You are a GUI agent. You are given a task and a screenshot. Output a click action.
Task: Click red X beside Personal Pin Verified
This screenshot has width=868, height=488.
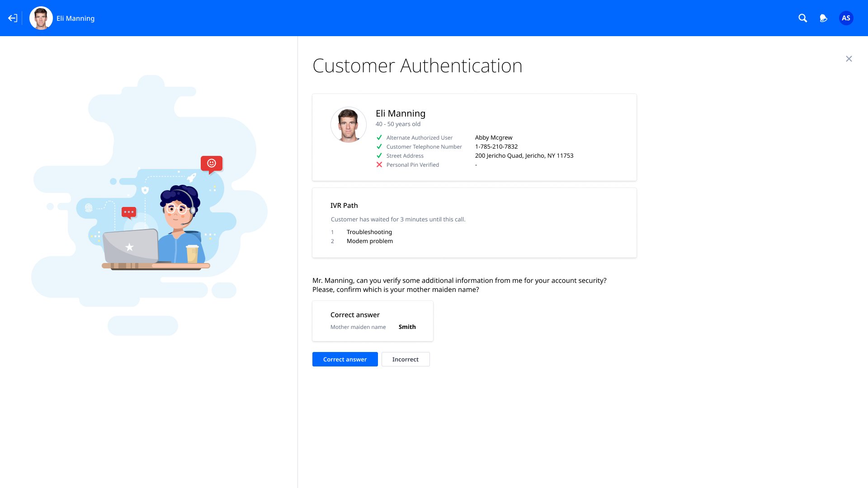coord(379,164)
